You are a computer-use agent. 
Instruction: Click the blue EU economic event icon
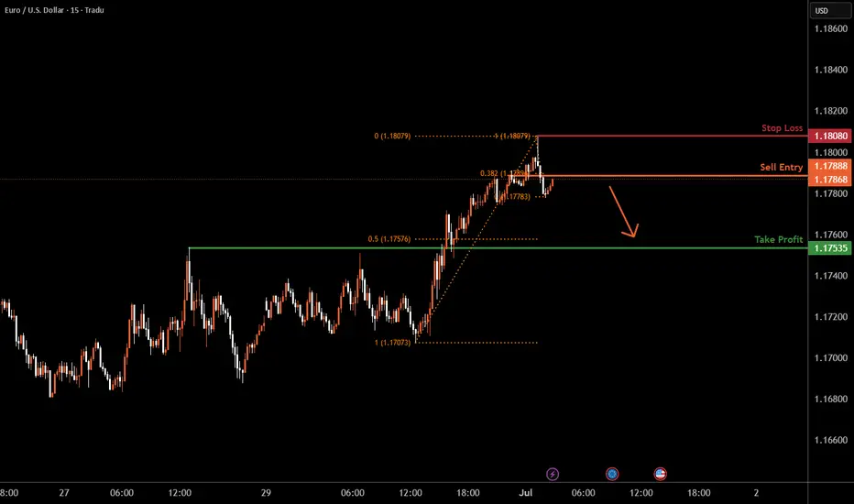[612, 474]
